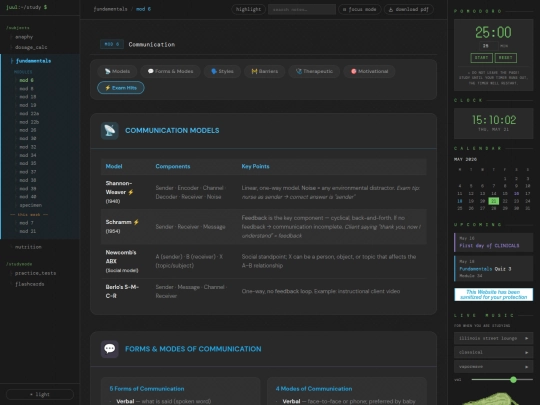Adjust the music volume slider

click(x=502, y=380)
